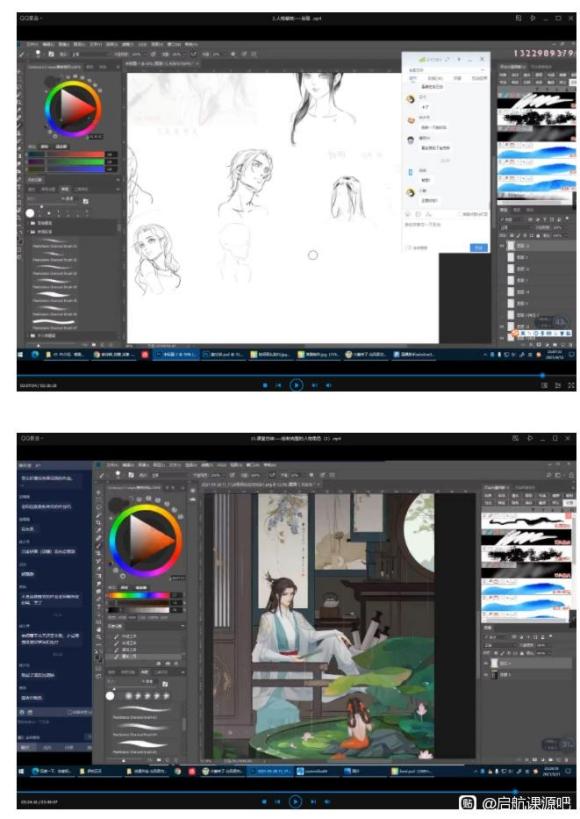580x819 pixels.
Task: Launch Chrome from the taskbar under the painting
Action: pyautogui.click(x=178, y=770)
